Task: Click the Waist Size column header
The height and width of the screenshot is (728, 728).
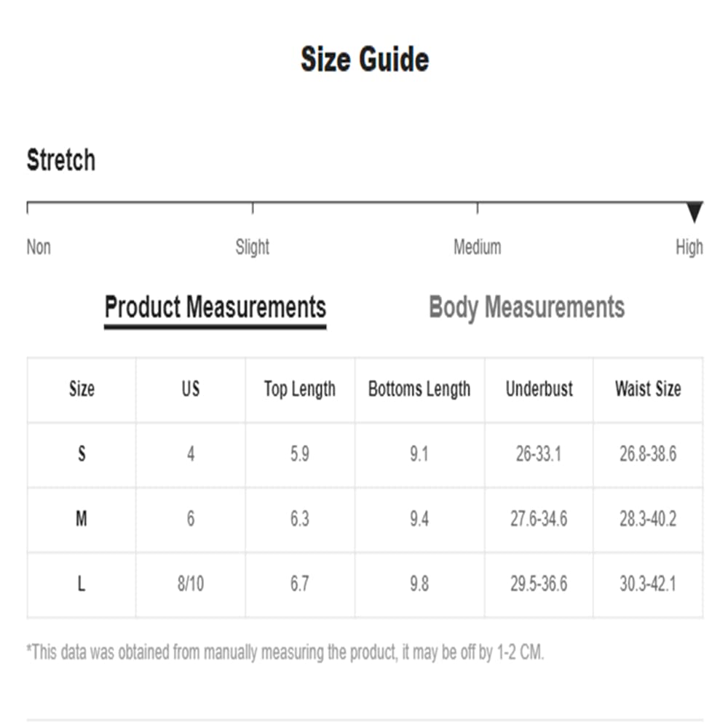Action: pyautogui.click(x=648, y=389)
